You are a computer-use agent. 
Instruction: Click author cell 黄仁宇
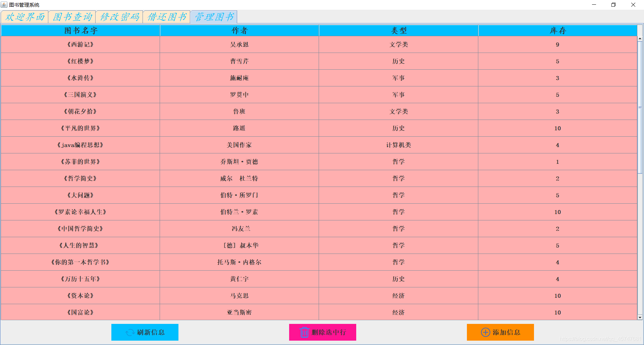[239, 279]
